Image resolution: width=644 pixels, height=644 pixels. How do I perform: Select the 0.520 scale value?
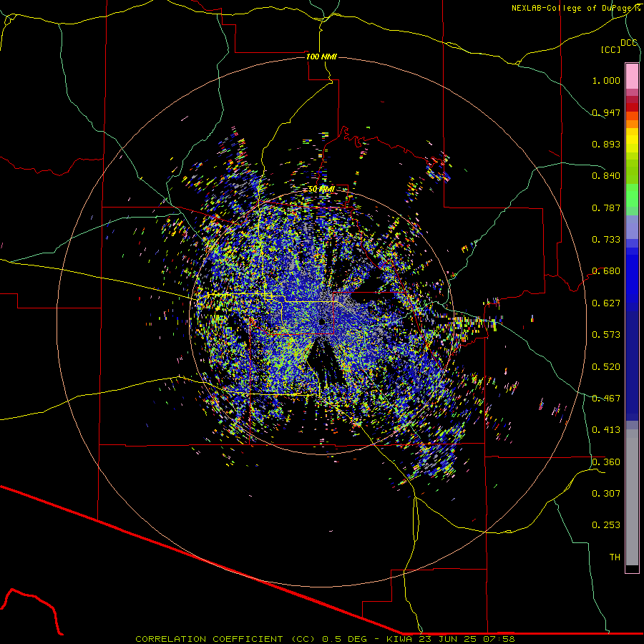[x=606, y=367]
